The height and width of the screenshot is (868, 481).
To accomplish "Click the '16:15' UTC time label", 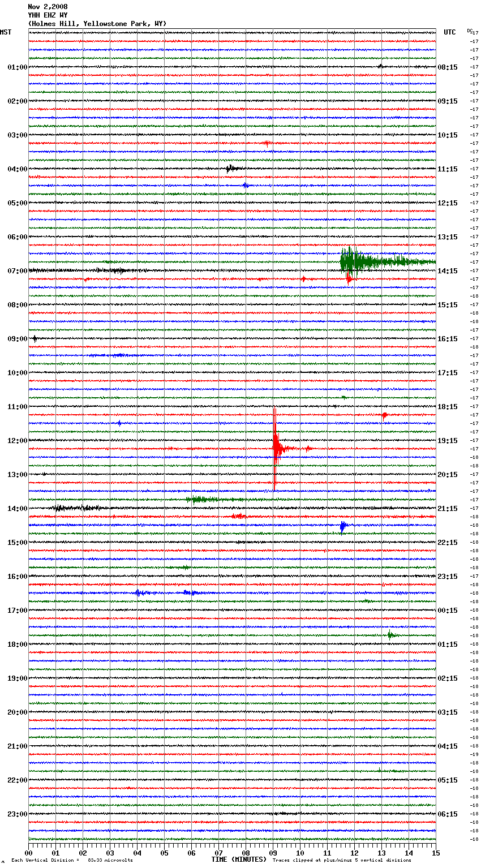I will (448, 339).
